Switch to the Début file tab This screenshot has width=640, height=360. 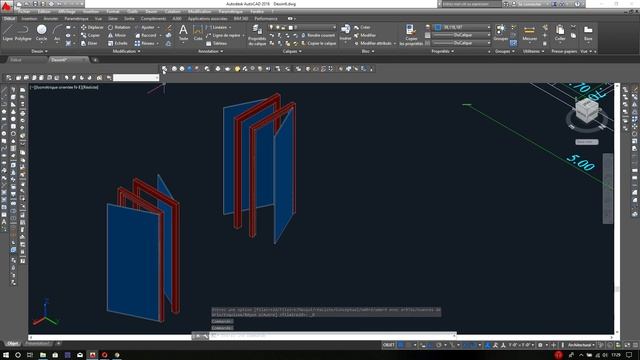pyautogui.click(x=16, y=60)
